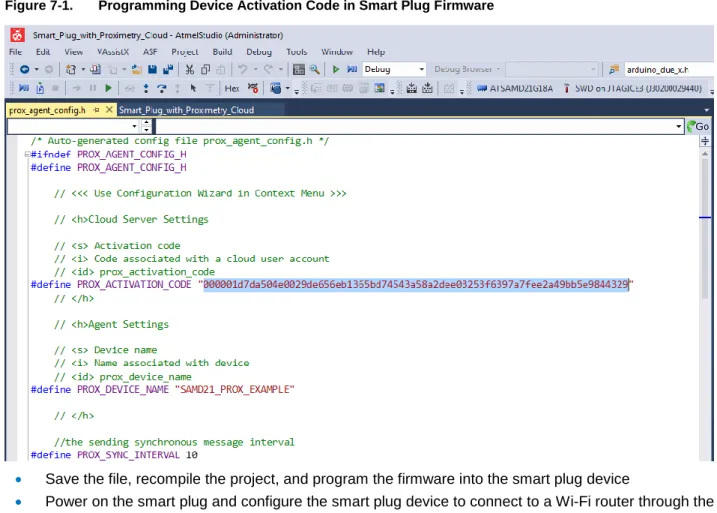717x513 pixels.
Task: Click the Open File folder icon
Action: 136,69
